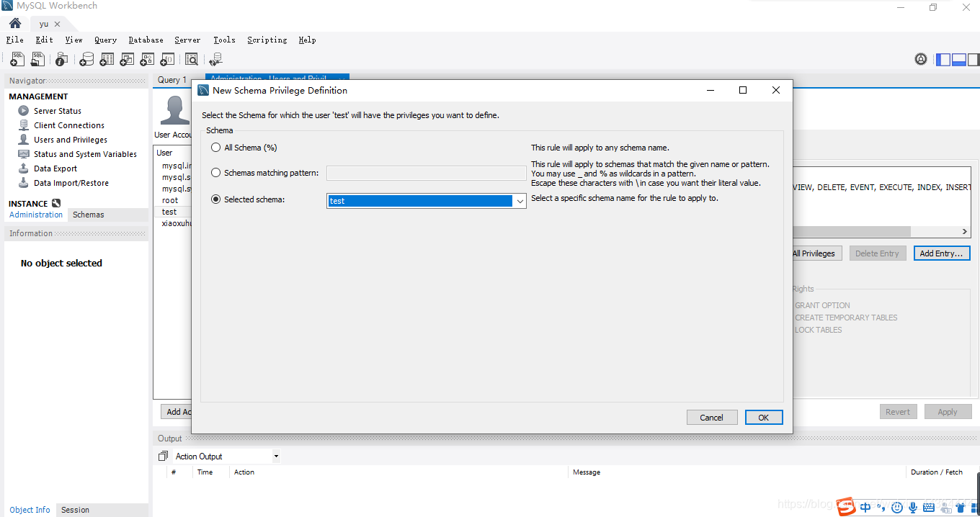Open the input method emoji icon

coord(897,508)
